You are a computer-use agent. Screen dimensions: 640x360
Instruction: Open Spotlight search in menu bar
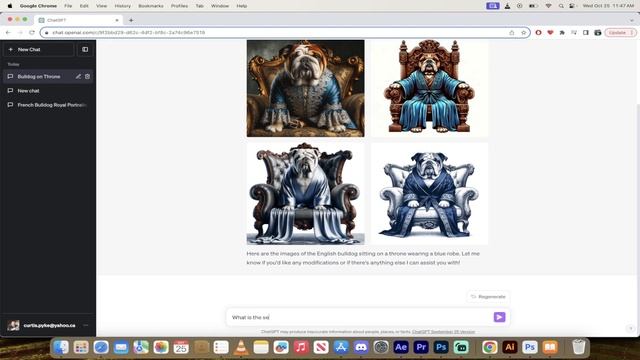(561, 6)
